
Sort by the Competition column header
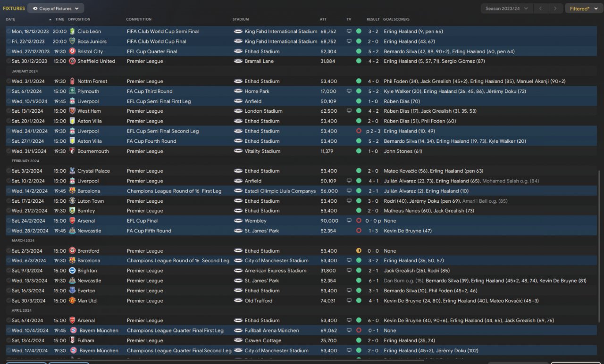tap(139, 19)
